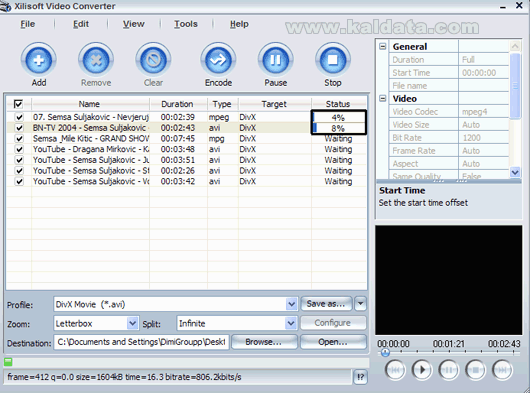Click the properties panel scroll down arrow
The height and width of the screenshot is (393, 530).
click(515, 172)
